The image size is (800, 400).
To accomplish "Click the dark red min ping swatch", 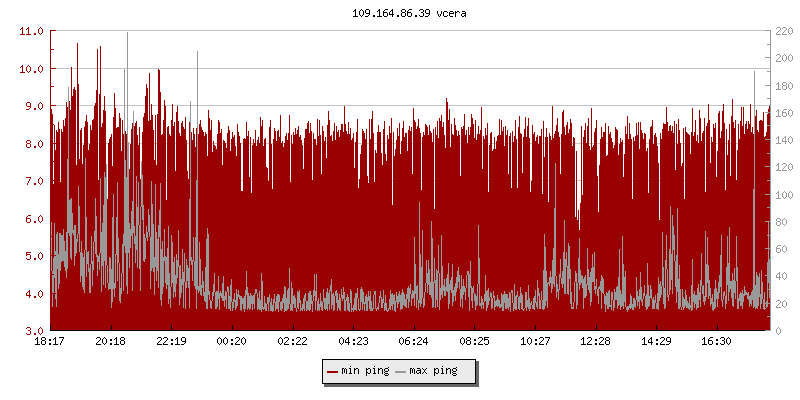I will click(332, 372).
